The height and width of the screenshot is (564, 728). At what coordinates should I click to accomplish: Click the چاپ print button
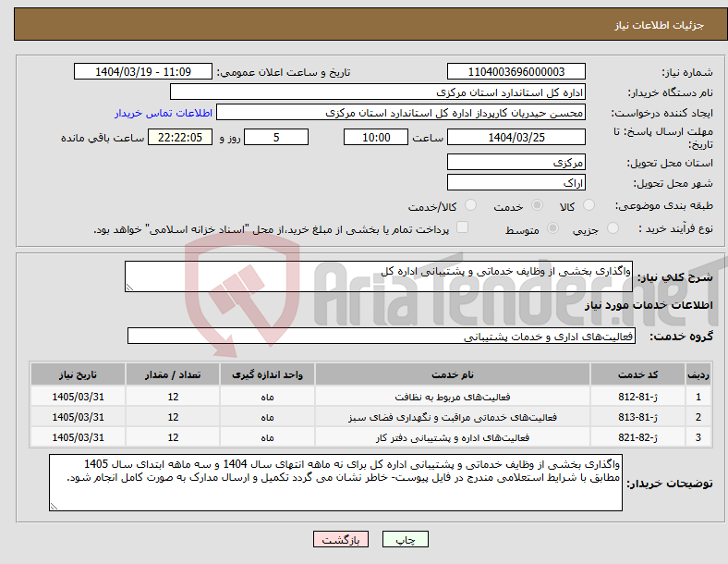(x=406, y=539)
